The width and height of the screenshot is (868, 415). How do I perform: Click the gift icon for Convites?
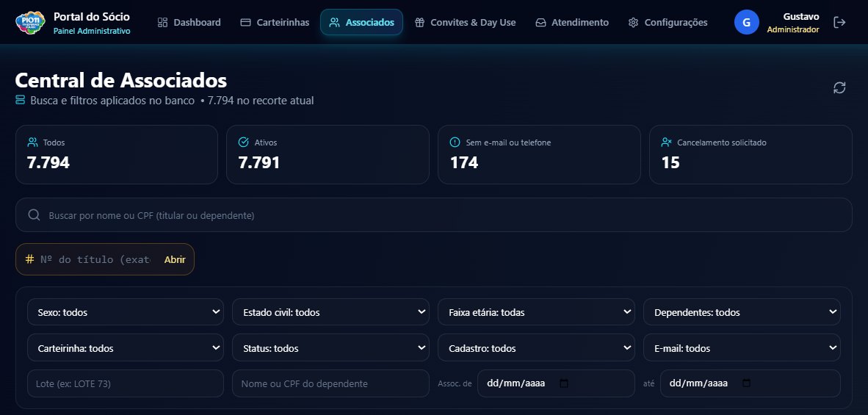[419, 22]
